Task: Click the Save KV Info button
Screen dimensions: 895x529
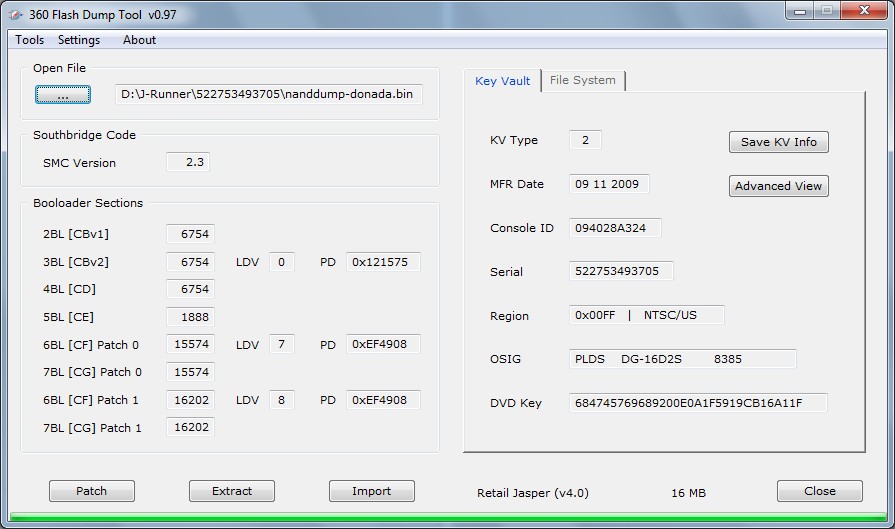Action: pos(779,142)
